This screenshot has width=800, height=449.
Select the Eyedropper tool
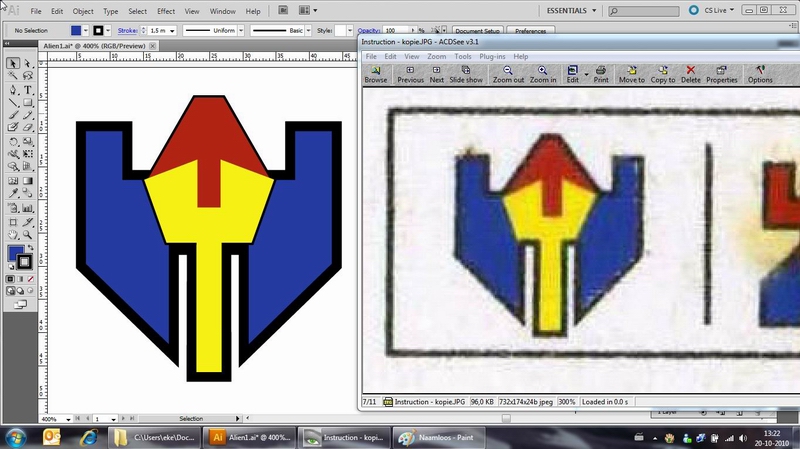(13, 193)
